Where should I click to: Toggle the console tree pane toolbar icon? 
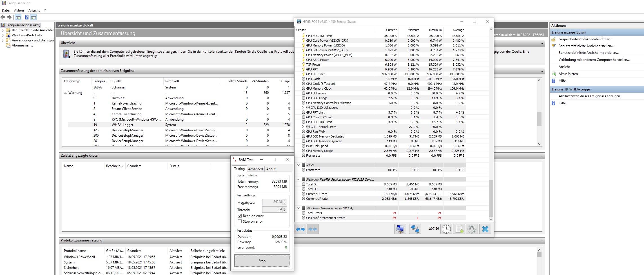pos(18,17)
